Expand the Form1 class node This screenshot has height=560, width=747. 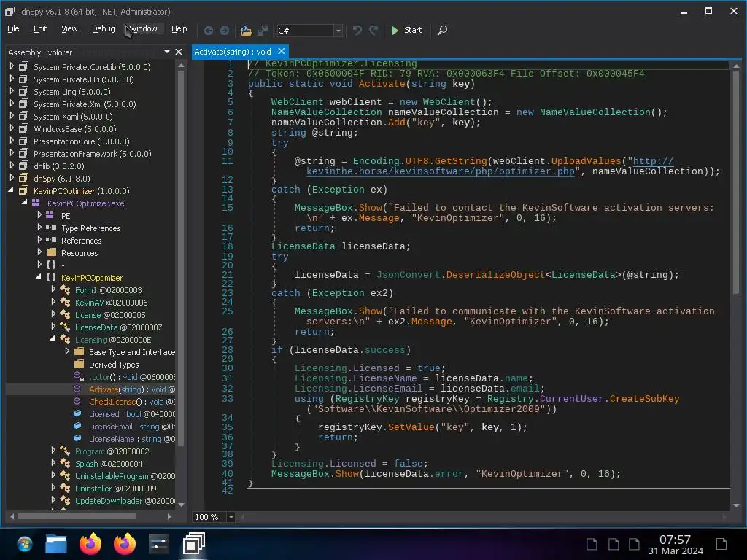(53, 289)
